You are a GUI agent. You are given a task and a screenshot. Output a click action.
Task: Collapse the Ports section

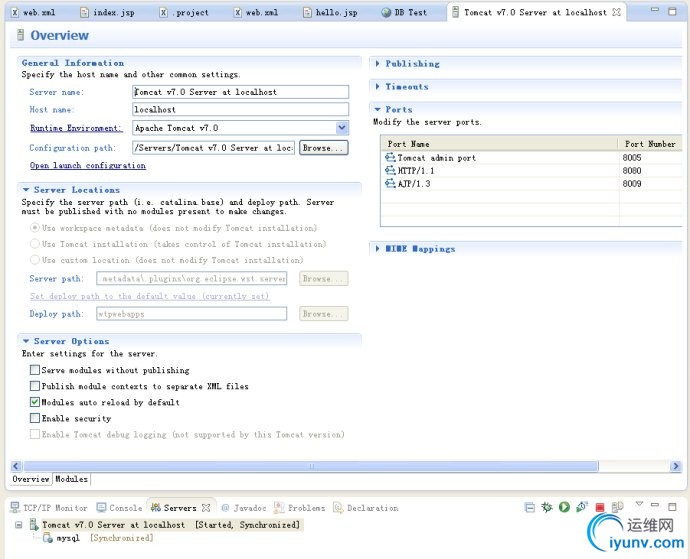[378, 109]
